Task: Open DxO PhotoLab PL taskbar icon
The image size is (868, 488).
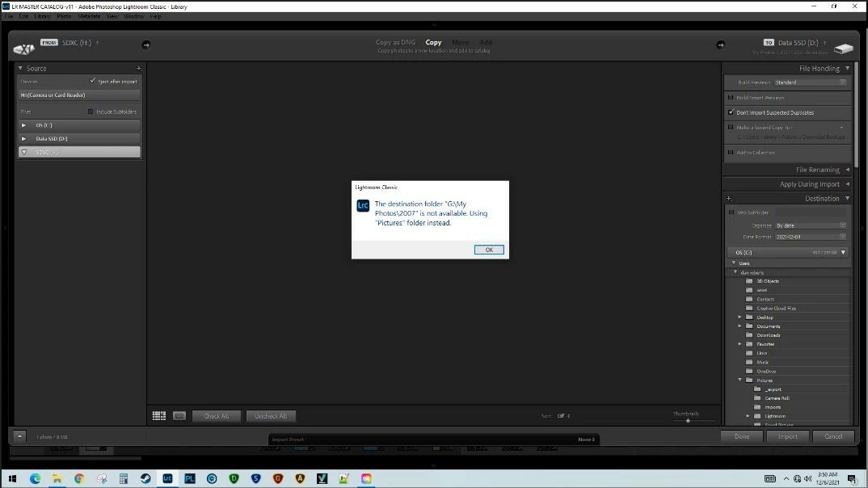Action: [190, 478]
